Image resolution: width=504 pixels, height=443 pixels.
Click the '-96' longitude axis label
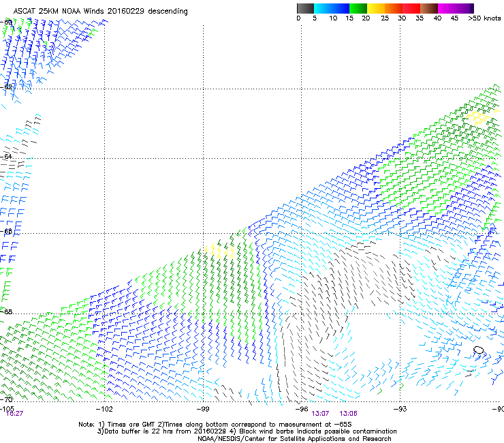click(x=302, y=408)
